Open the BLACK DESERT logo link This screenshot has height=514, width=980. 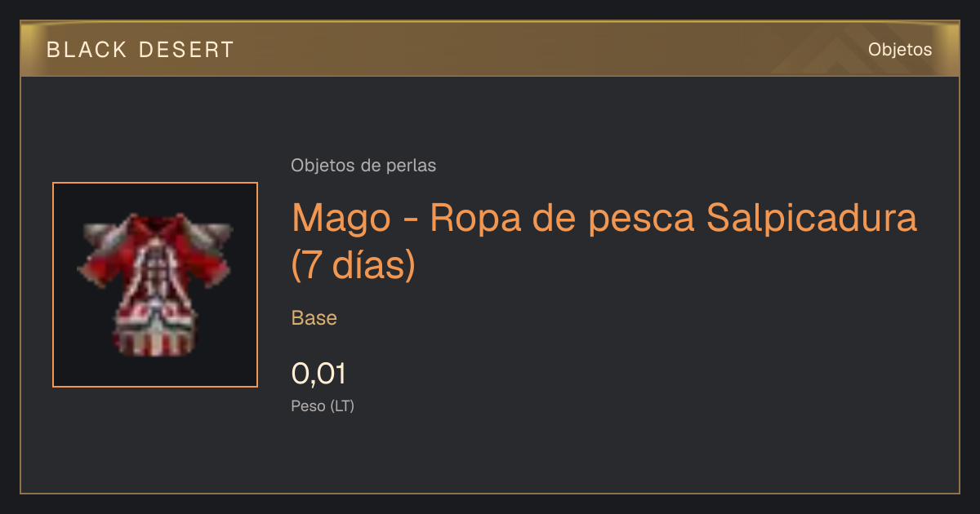(x=140, y=50)
